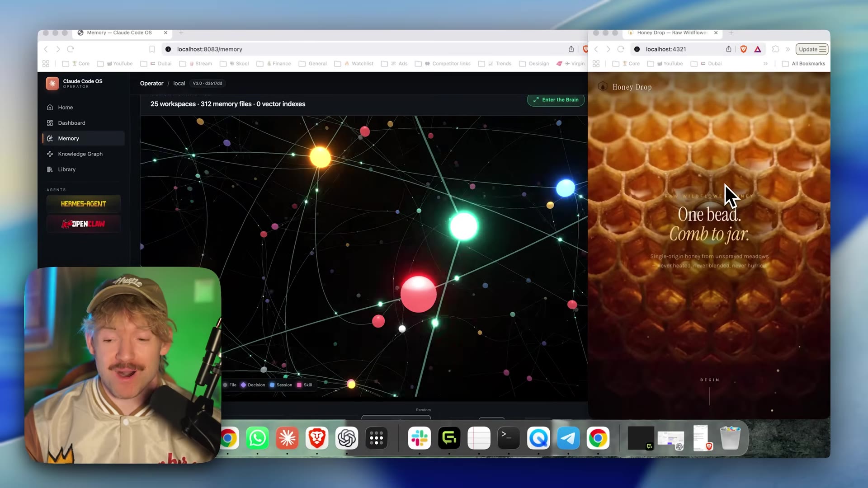The width and height of the screenshot is (868, 488).
Task: Click Brave Shields icon in Honey Drop window
Action: [743, 49]
